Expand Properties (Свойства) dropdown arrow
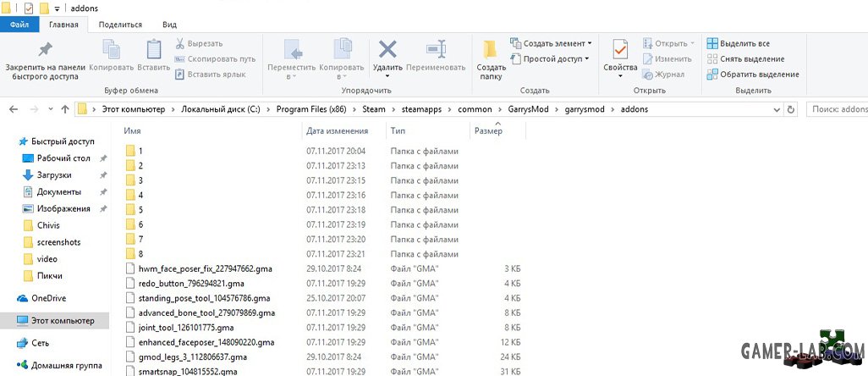This screenshot has height=376, width=868. coord(620,76)
